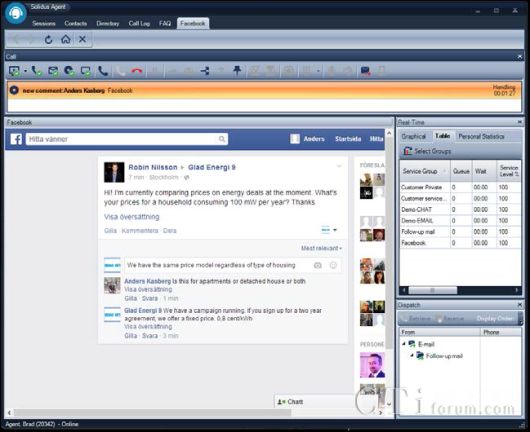Click the pushpin icon in call toolbar

(x=237, y=70)
